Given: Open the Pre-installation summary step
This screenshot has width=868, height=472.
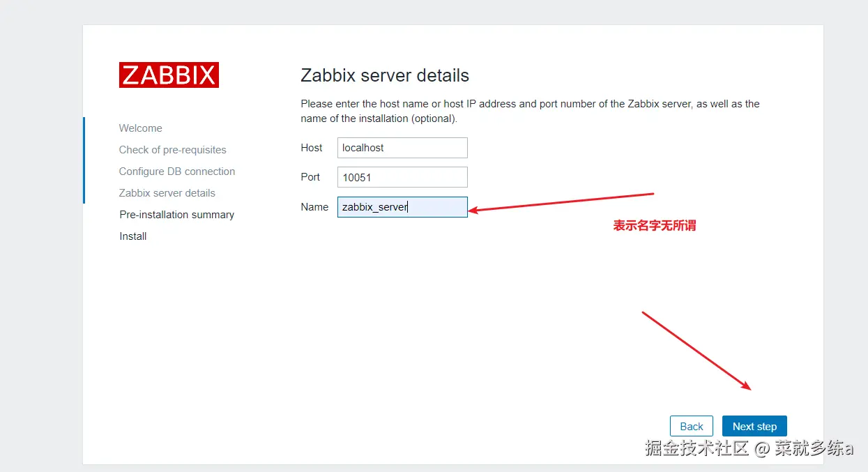Looking at the screenshot, I should pyautogui.click(x=177, y=215).
